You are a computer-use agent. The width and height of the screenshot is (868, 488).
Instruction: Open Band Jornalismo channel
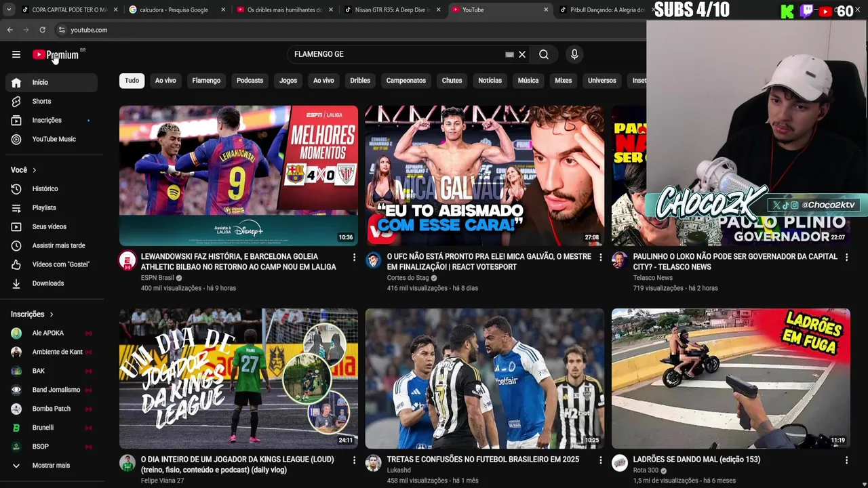coord(52,390)
